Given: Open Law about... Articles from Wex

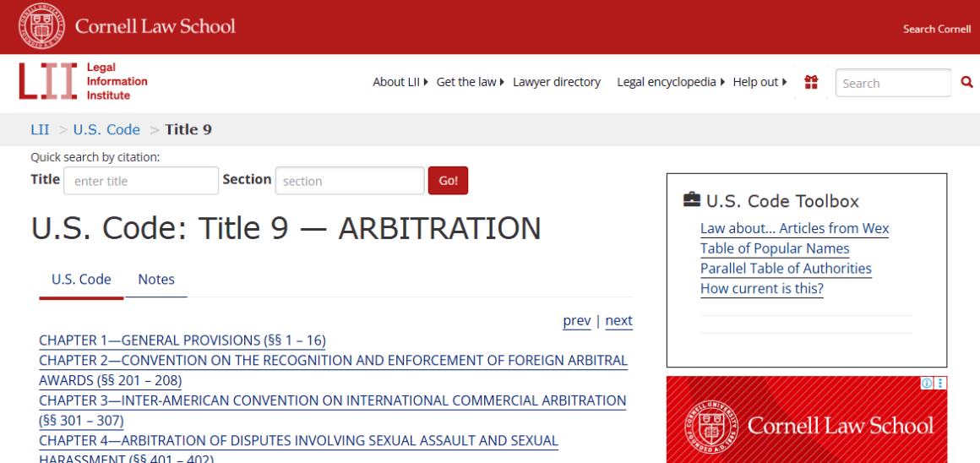Looking at the screenshot, I should (794, 228).
